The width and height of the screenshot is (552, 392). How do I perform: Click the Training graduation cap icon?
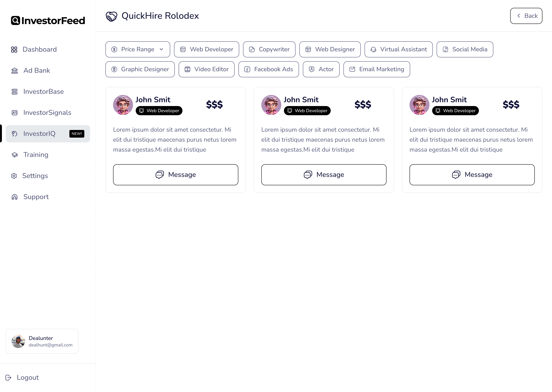(x=15, y=155)
